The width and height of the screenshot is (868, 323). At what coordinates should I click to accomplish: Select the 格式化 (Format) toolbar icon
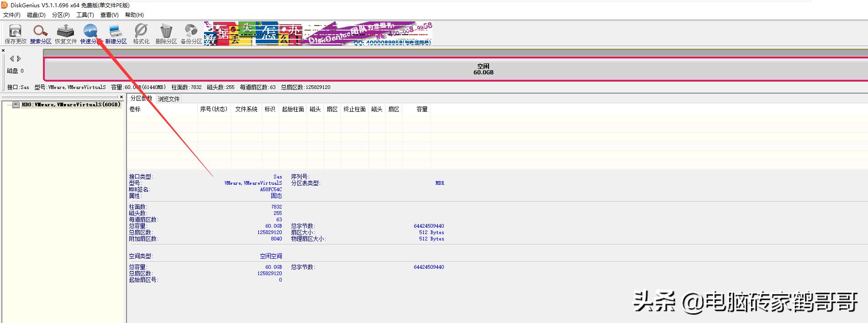pos(141,33)
